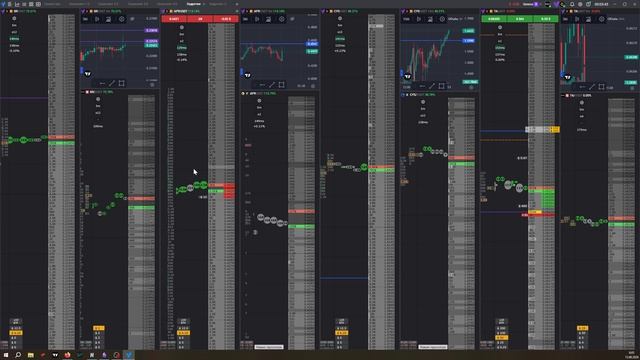Click the leftmost green order button
This screenshot has height=360, width=640.
tap(494, 19)
